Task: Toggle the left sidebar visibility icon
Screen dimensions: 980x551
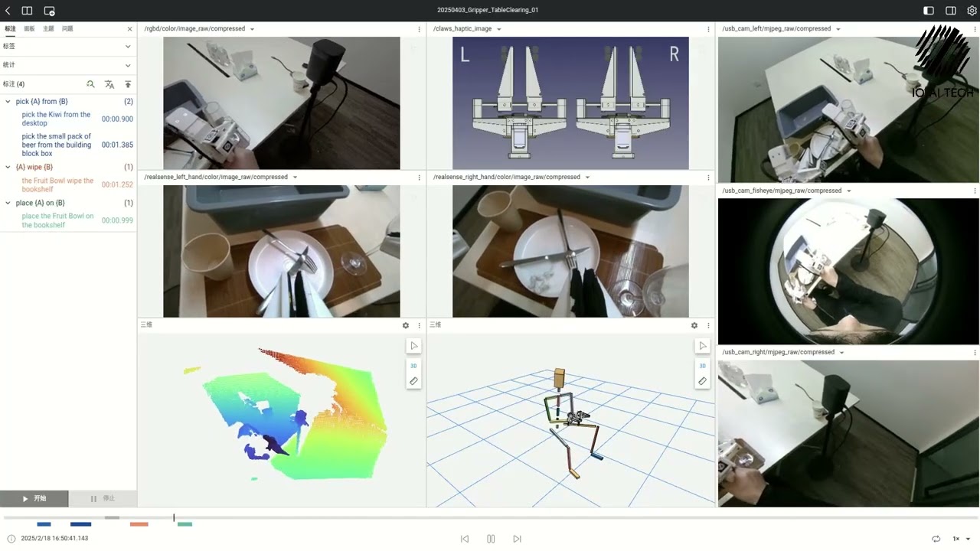Action: pyautogui.click(x=929, y=11)
